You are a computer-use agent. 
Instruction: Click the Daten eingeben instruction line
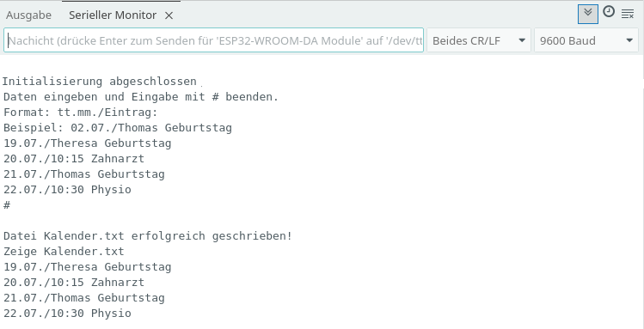click(141, 97)
